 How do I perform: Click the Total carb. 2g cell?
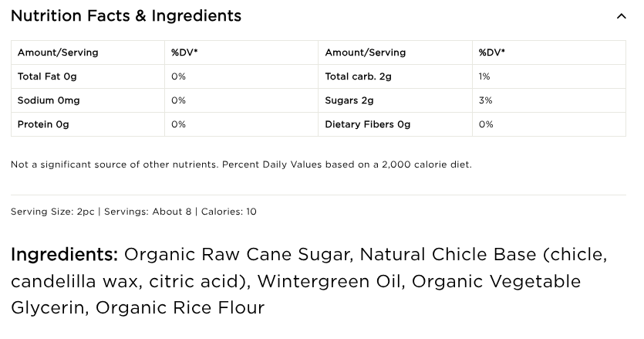click(359, 76)
